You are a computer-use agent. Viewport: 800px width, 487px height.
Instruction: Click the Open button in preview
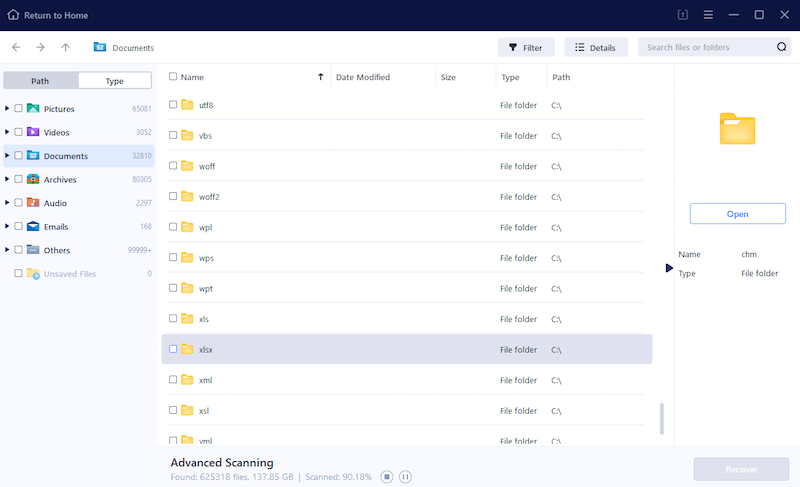click(x=737, y=214)
